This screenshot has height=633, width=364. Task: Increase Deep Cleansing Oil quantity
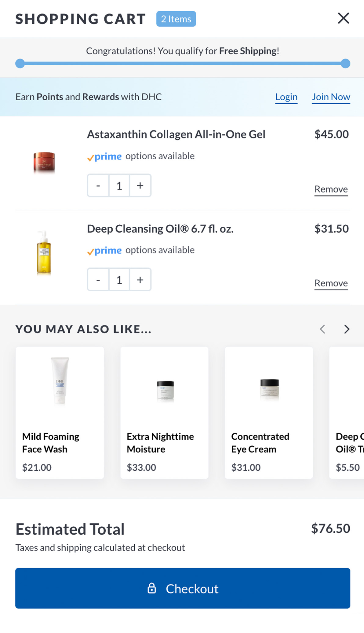[x=140, y=280]
